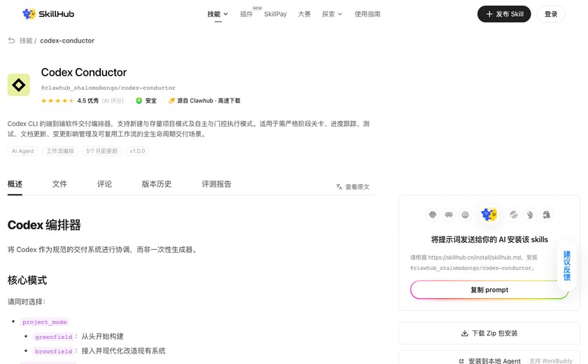This screenshot has height=364, width=588.
Task: Click the v1.0.0 version tag
Action: coord(137,151)
